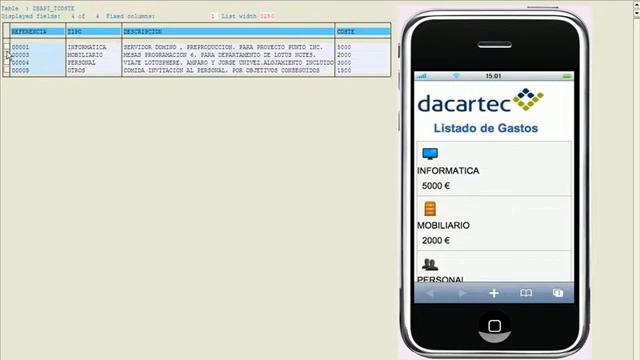The image size is (640, 360).
Task: Click the cost value 2000 in the table
Action: [x=344, y=55]
